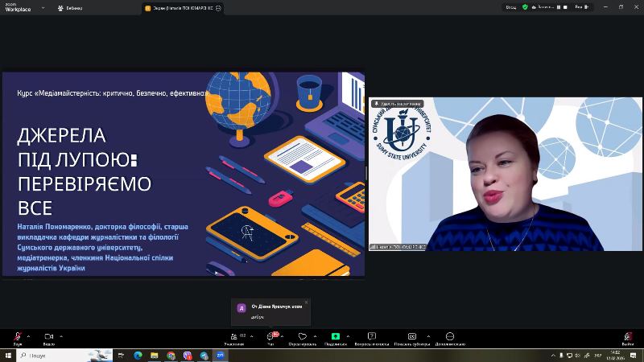The width and height of the screenshot is (644, 362).
Task: Click the red Leave meeting icon
Action: (x=627, y=336)
